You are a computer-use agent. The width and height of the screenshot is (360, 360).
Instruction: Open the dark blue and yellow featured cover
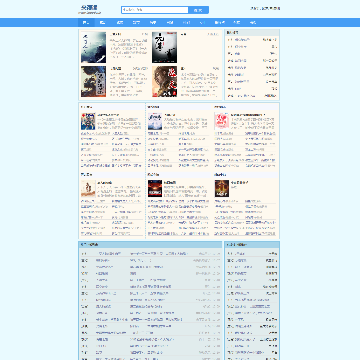(x=93, y=81)
